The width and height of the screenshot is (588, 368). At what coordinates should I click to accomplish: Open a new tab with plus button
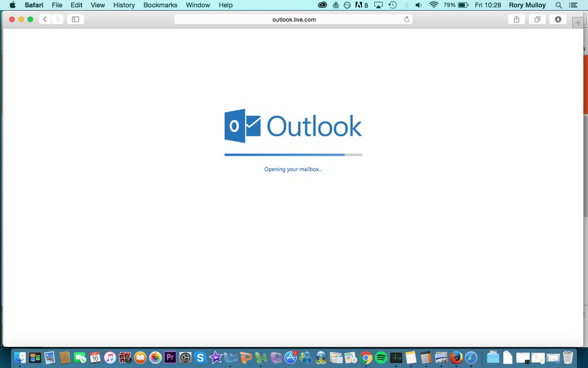point(579,23)
